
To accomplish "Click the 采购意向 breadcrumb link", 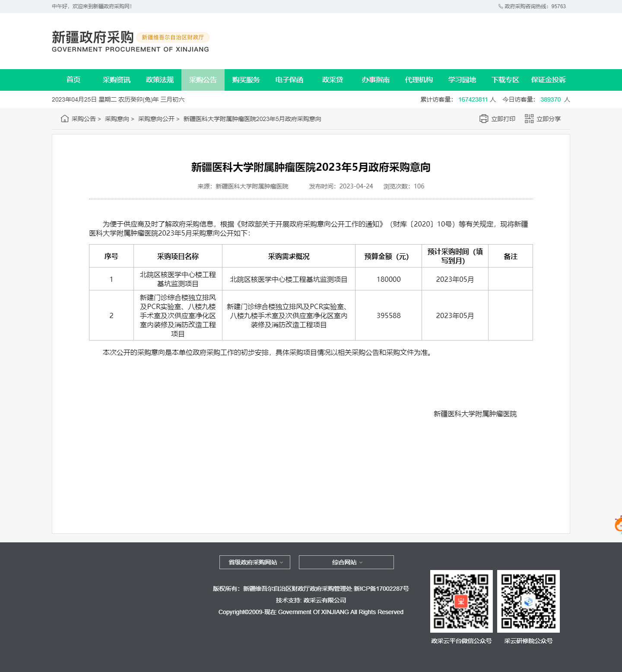I will (x=117, y=119).
